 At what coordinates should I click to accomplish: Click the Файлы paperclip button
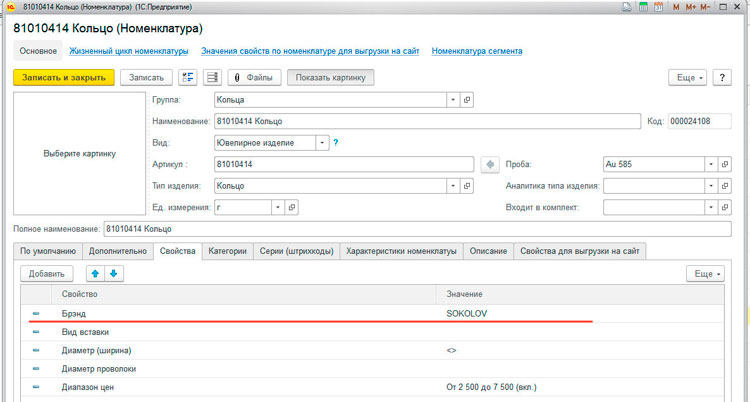pyautogui.click(x=254, y=77)
